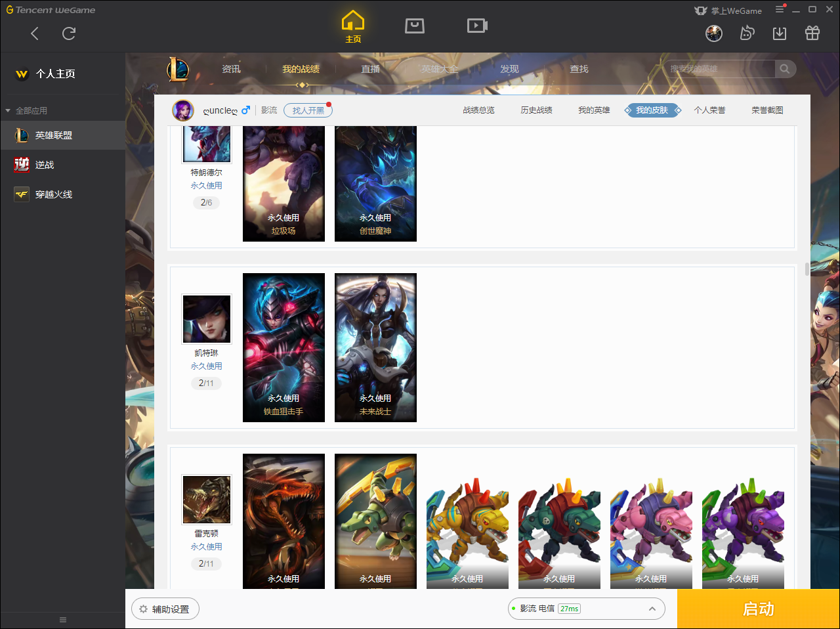Go back with the left arrow

click(x=35, y=33)
